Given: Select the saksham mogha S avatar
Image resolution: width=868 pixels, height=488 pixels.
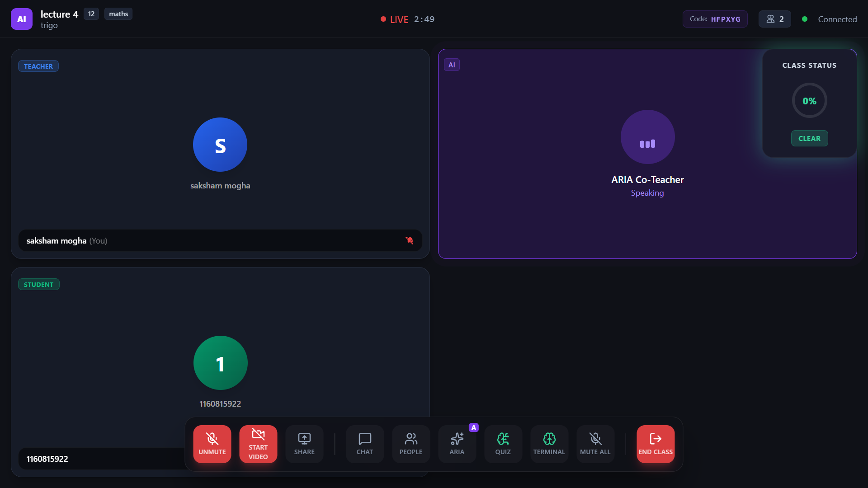Looking at the screenshot, I should pyautogui.click(x=220, y=145).
